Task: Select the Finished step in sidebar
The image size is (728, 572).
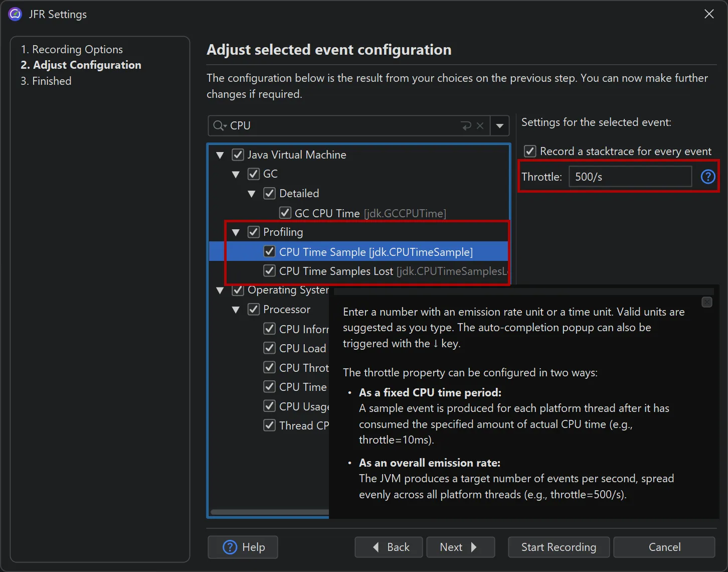Action: tap(46, 81)
